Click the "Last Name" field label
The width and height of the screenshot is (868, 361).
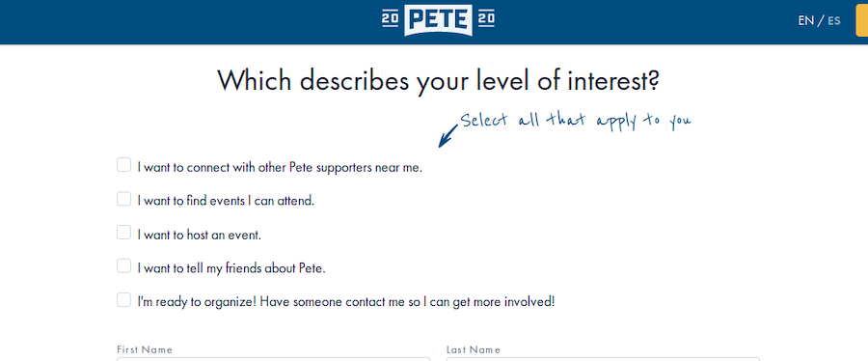(474, 349)
